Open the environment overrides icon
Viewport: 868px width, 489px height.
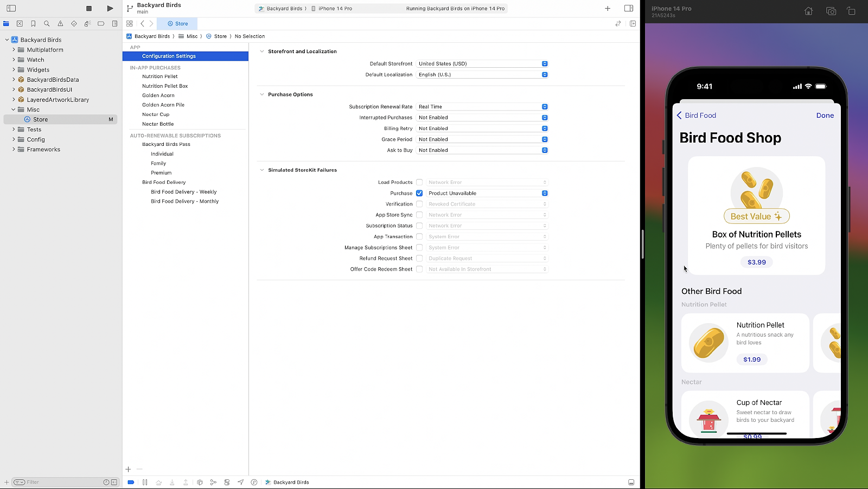(227, 482)
